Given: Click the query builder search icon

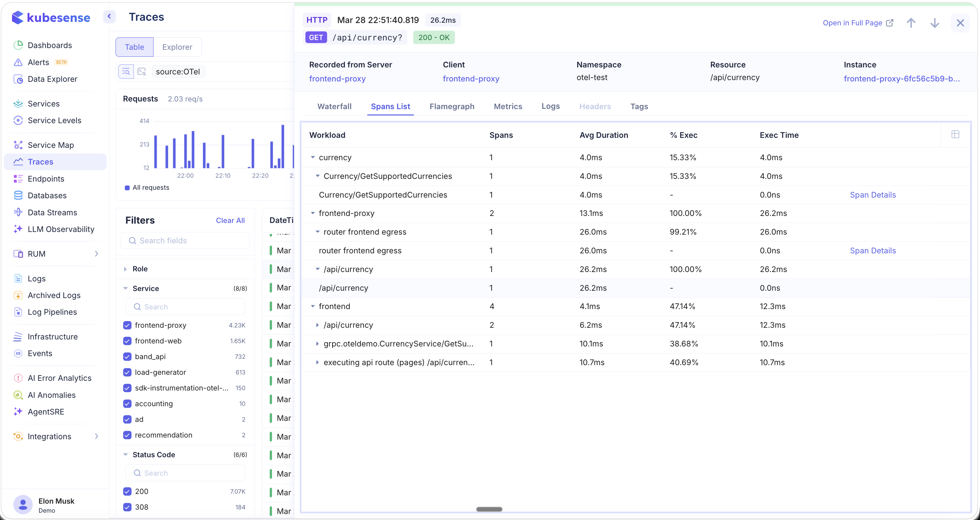Looking at the screenshot, I should (126, 71).
